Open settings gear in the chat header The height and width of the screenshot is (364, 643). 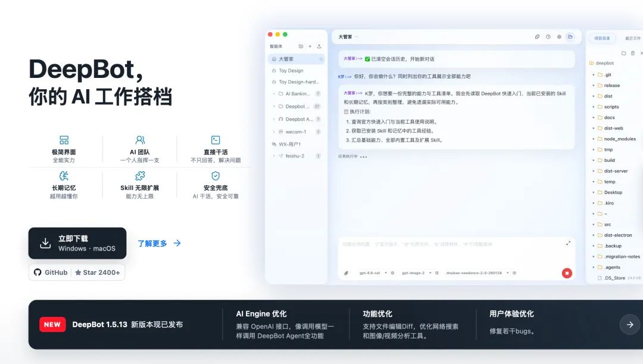(559, 37)
